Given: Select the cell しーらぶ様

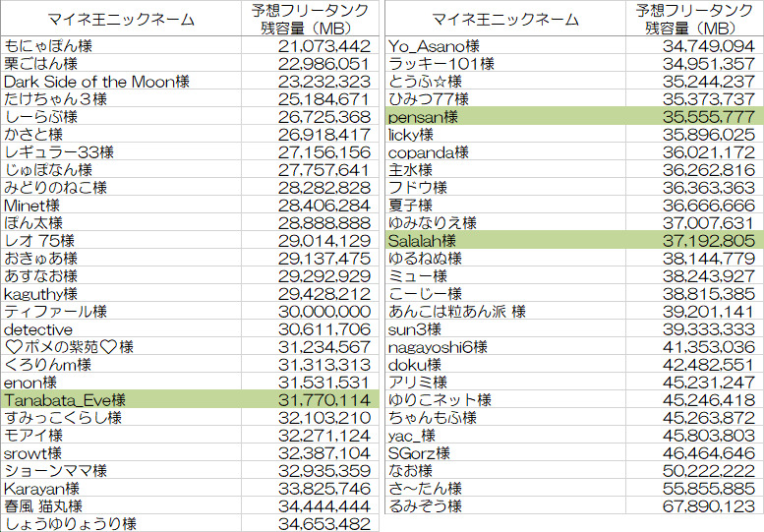Looking at the screenshot, I should (x=121, y=116).
